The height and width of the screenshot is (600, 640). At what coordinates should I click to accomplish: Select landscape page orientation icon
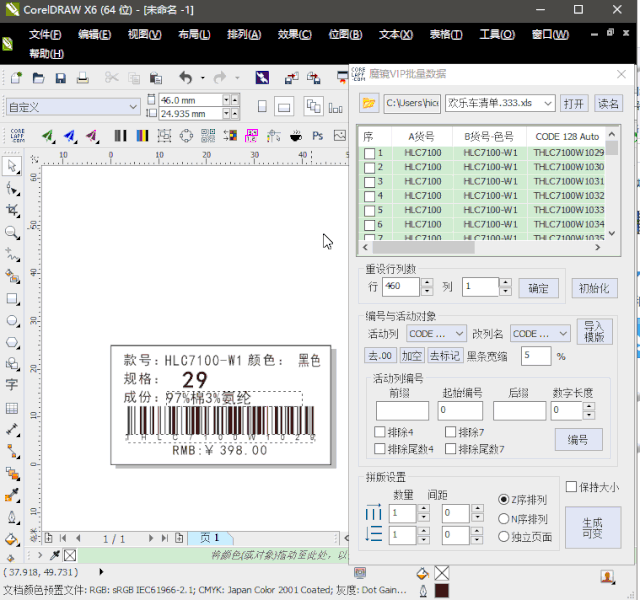click(x=284, y=107)
